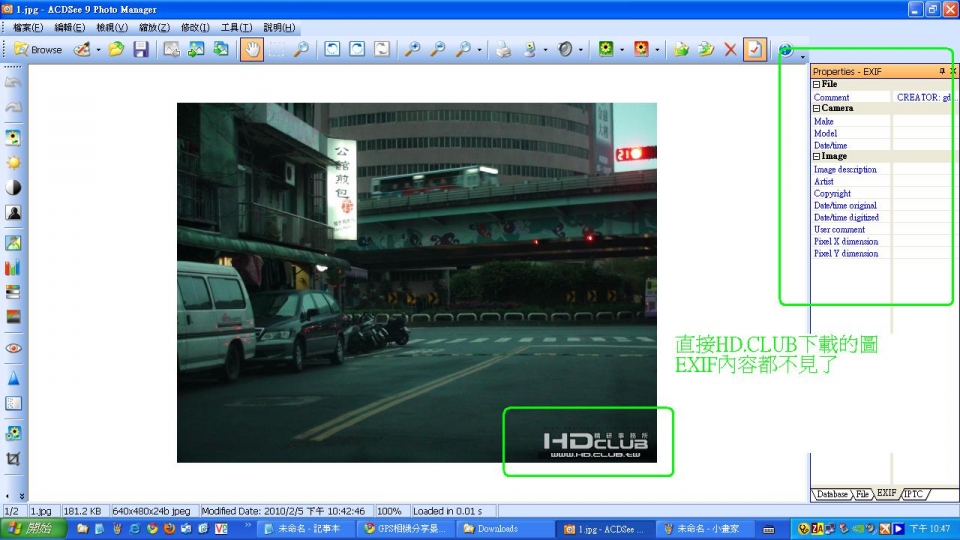
Task: Click the Windows Start button
Action: 33,528
